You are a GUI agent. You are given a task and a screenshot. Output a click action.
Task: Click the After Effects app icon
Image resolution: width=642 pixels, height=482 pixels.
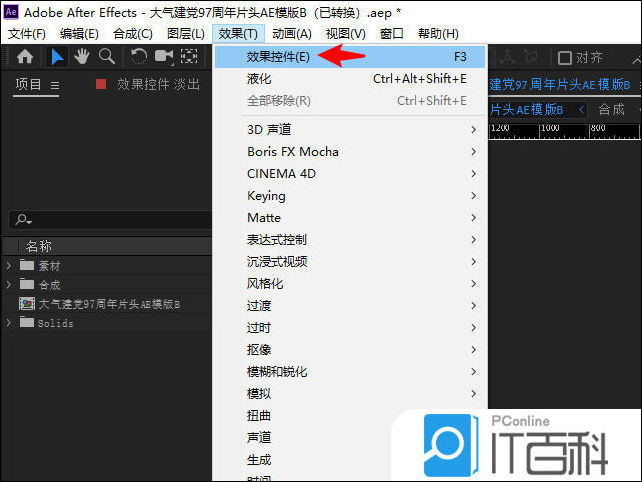pyautogui.click(x=11, y=12)
